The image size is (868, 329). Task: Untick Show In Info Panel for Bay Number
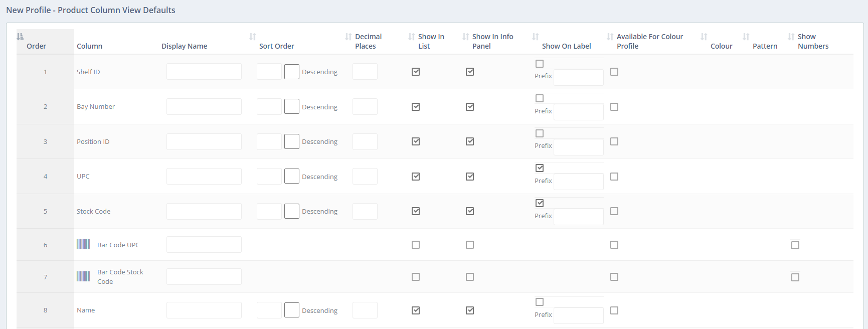point(470,107)
